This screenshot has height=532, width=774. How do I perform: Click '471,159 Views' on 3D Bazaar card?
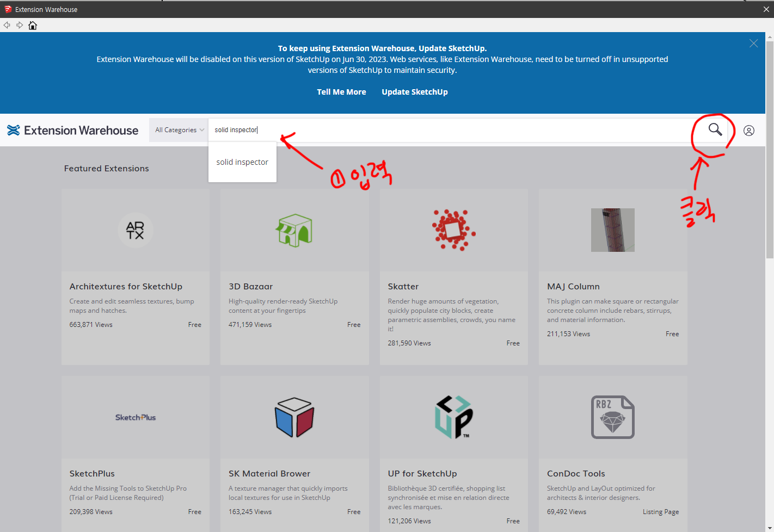250,325
